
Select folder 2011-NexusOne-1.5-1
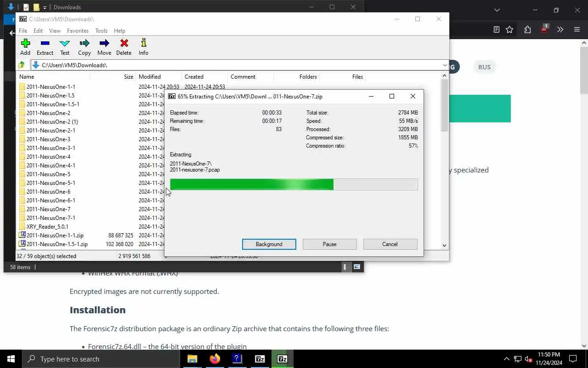click(x=53, y=104)
